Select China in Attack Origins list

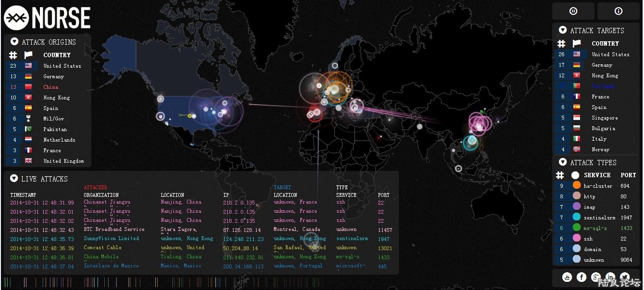(x=50, y=87)
